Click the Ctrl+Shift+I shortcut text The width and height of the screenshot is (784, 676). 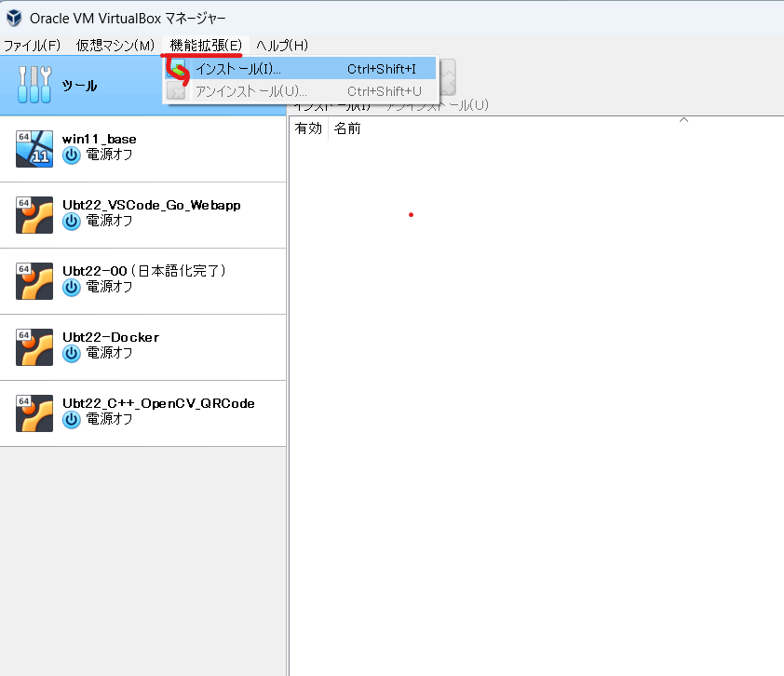tap(382, 69)
